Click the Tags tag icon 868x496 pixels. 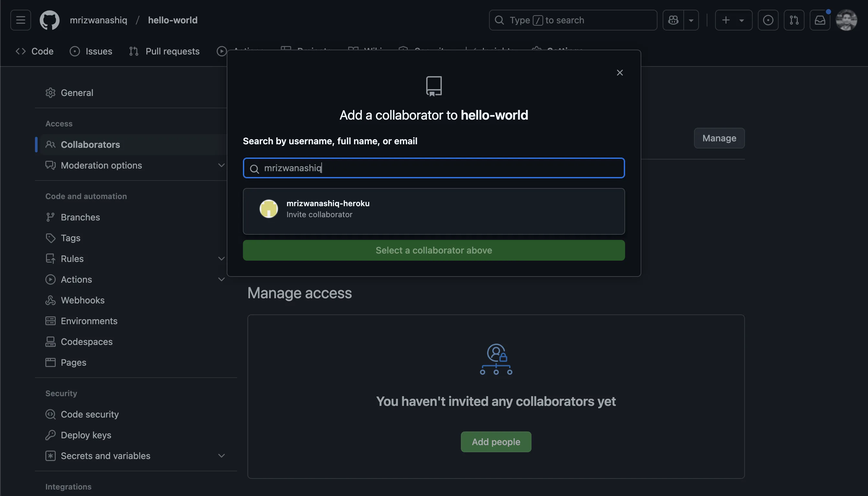50,238
